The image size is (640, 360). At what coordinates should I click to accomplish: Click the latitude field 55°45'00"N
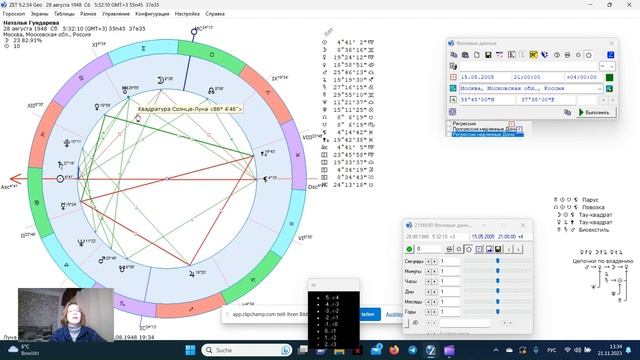click(x=487, y=100)
